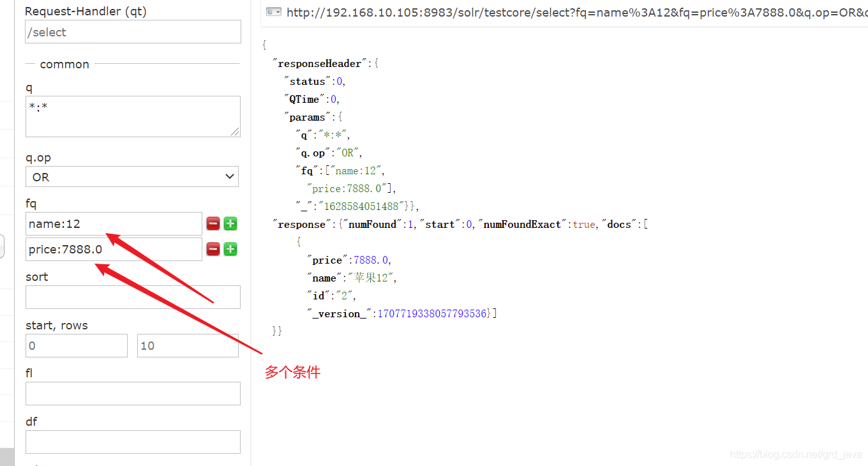Click the "price":7888.0 document field
The width and height of the screenshot is (868, 466).
point(348,260)
